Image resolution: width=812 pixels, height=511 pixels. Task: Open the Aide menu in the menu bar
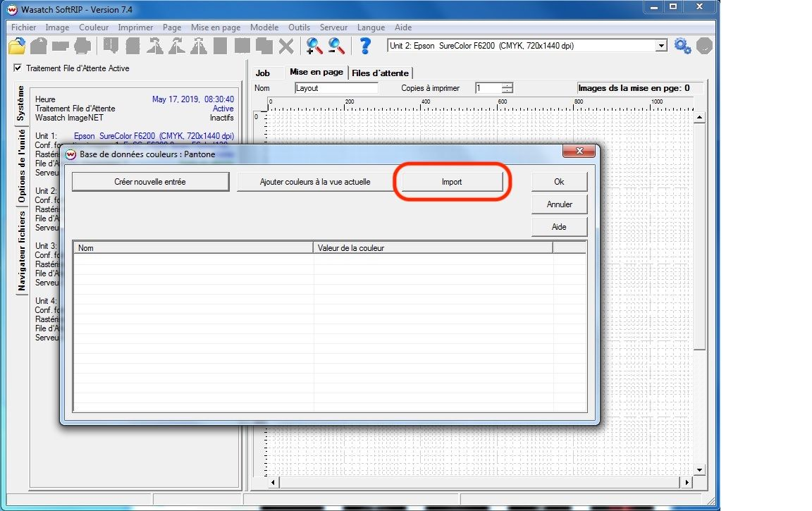[x=403, y=27]
